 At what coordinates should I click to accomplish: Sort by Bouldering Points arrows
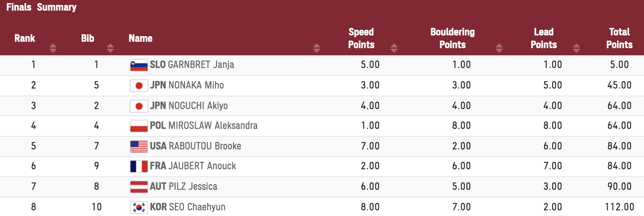[499, 48]
